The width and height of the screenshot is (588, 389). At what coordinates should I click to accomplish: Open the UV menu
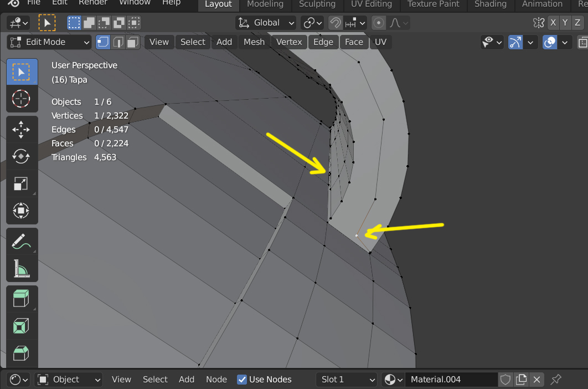pos(380,42)
